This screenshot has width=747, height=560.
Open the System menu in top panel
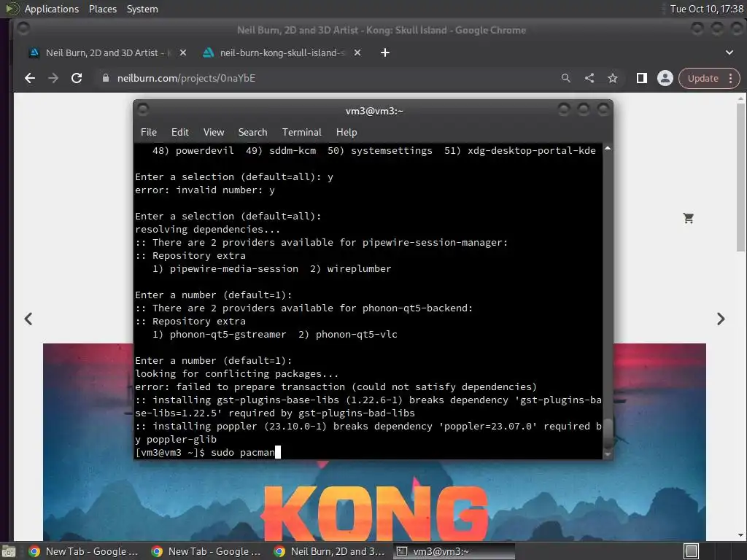point(142,9)
